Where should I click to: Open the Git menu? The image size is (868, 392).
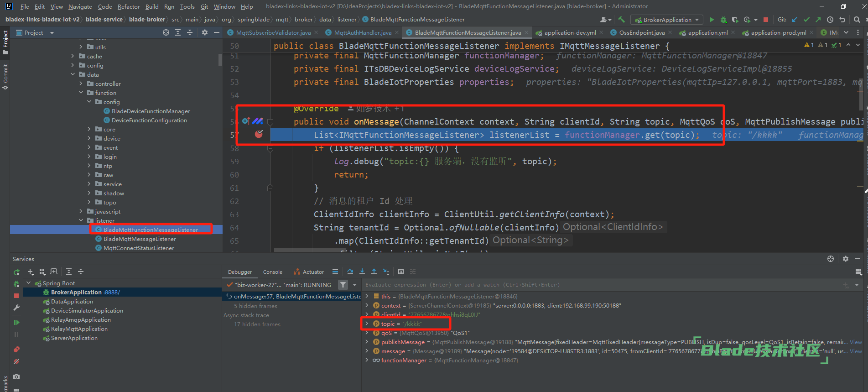[x=204, y=6]
